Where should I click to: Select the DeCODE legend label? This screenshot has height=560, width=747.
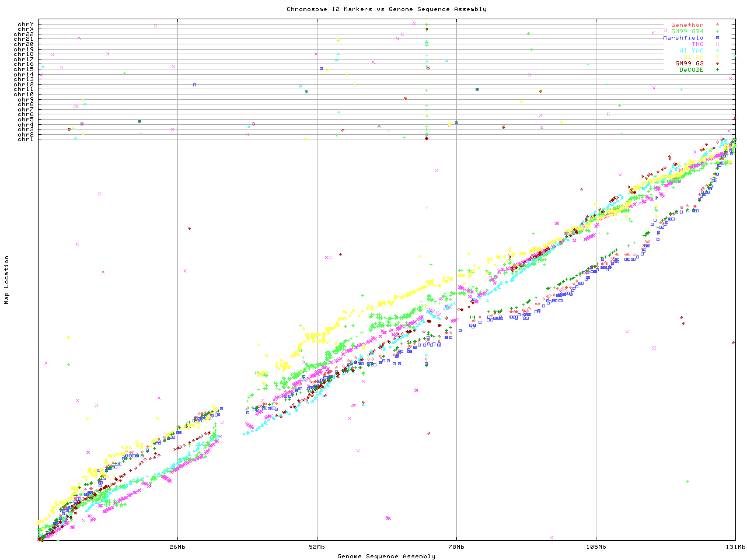[691, 70]
